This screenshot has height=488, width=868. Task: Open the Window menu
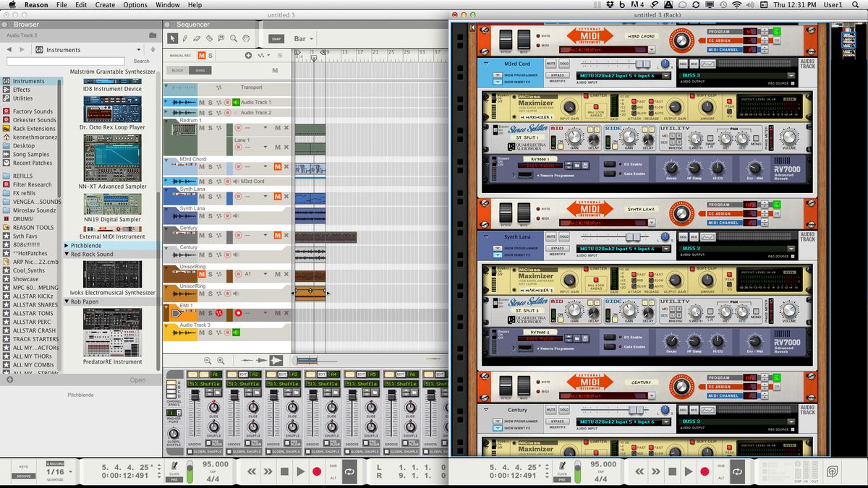click(168, 5)
